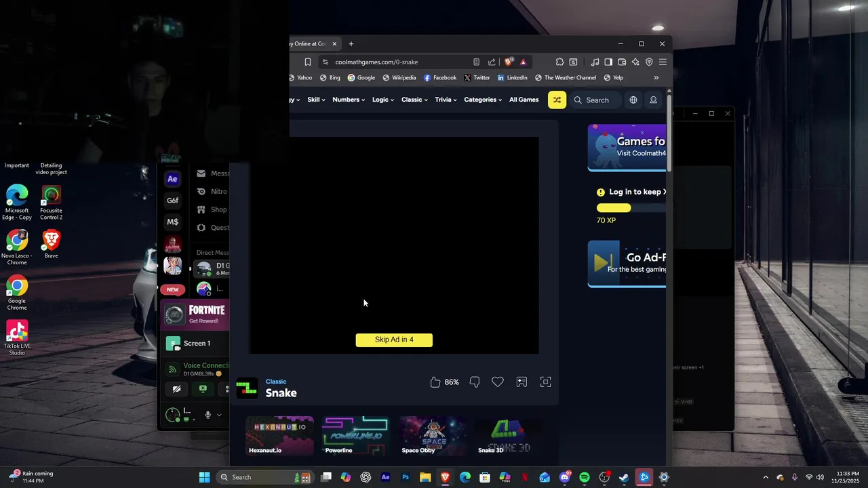Open the Hexanaut.io game thumbnail
868x488 pixels.
point(279,436)
